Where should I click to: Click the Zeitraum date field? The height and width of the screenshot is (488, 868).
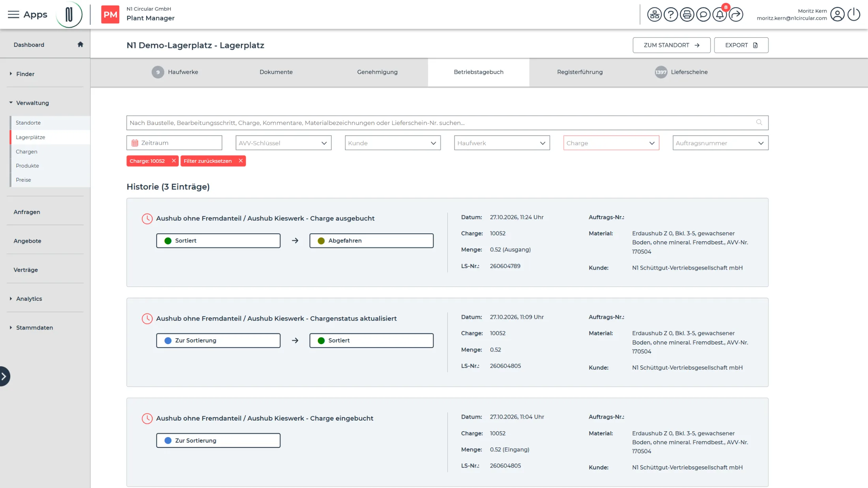click(174, 143)
